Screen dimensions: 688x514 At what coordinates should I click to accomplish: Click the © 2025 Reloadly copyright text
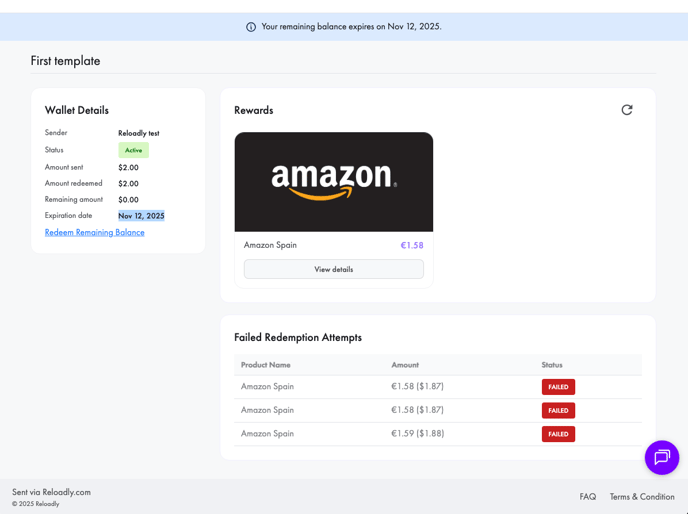click(x=36, y=504)
